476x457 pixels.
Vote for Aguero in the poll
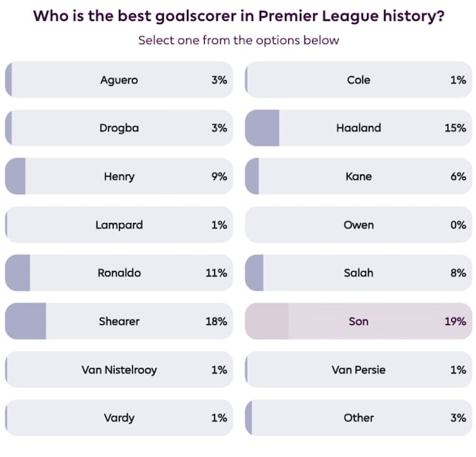point(119,80)
